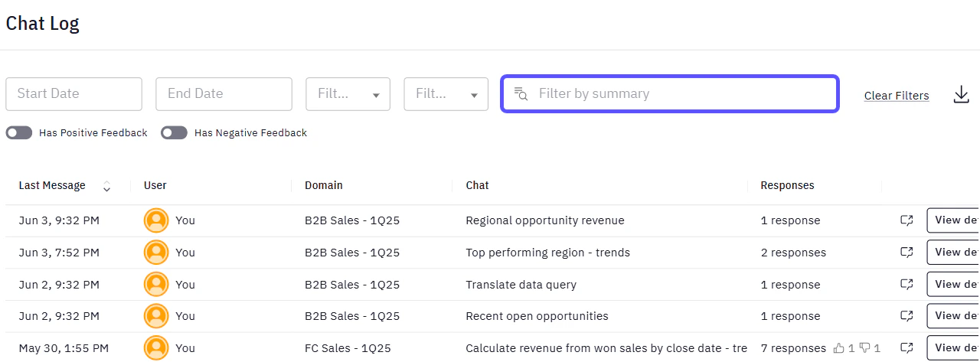Click thumbs up icon in 7 responses row
Screen dimensions: 980x362
[x=839, y=348]
